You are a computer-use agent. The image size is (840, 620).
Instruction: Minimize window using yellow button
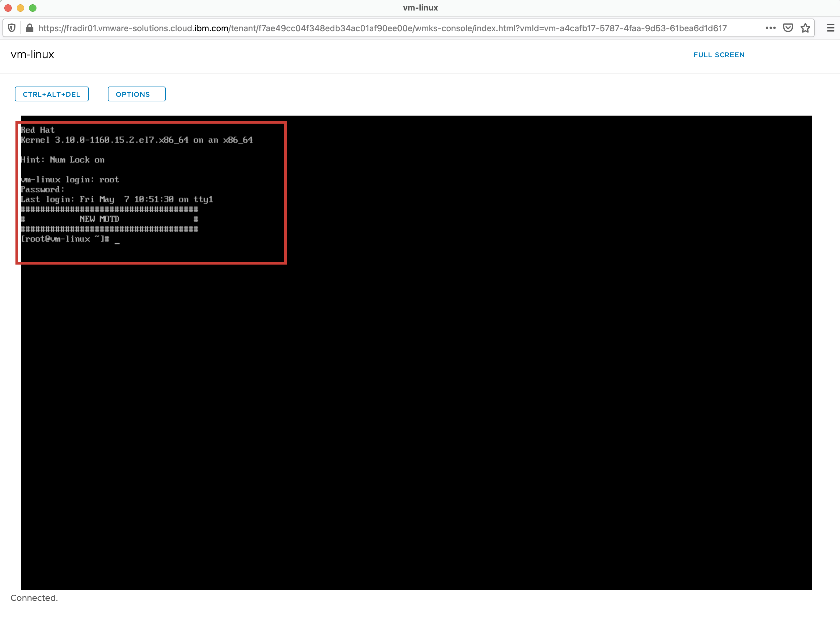[x=20, y=8]
